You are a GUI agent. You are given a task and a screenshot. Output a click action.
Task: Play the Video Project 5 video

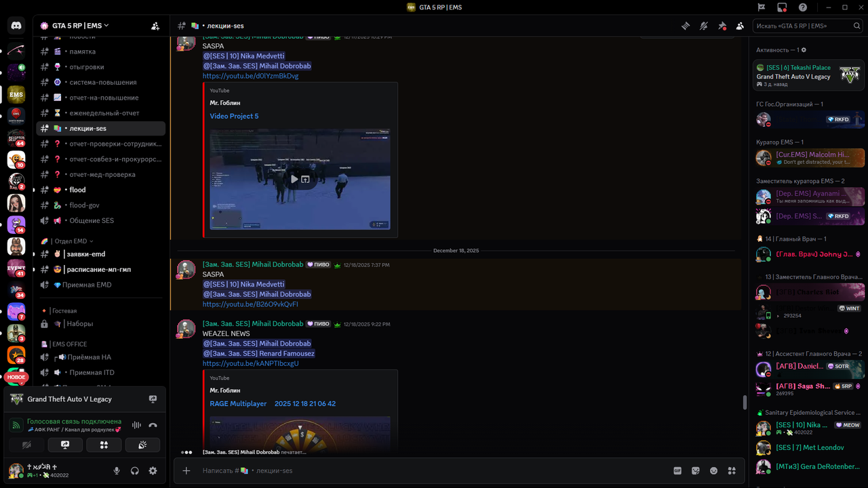pos(294,179)
